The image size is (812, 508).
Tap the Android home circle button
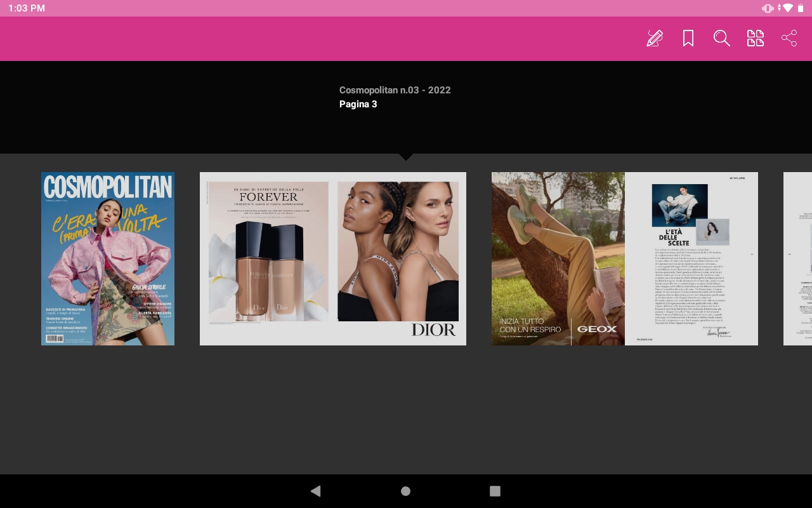tap(405, 491)
